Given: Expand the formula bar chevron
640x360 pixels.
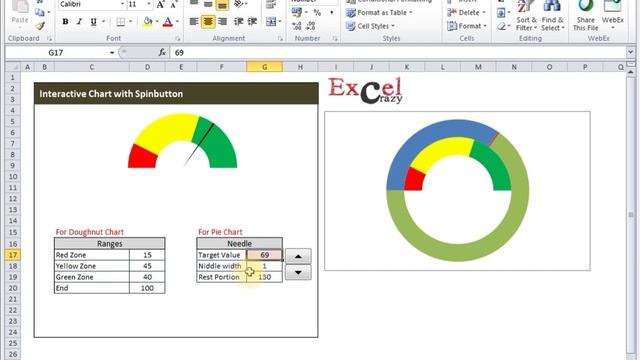Looking at the screenshot, I should pos(631,52).
